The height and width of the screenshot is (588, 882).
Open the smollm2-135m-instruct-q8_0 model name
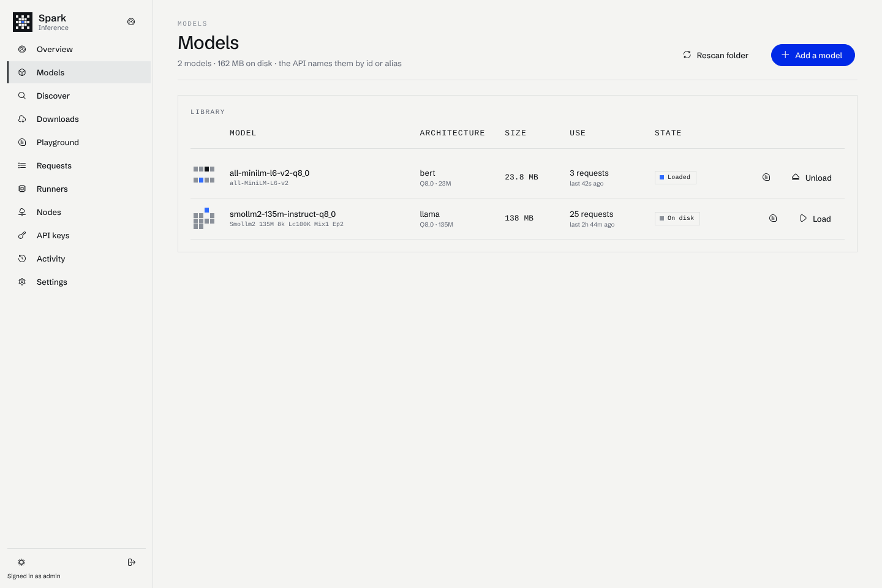[x=282, y=214]
